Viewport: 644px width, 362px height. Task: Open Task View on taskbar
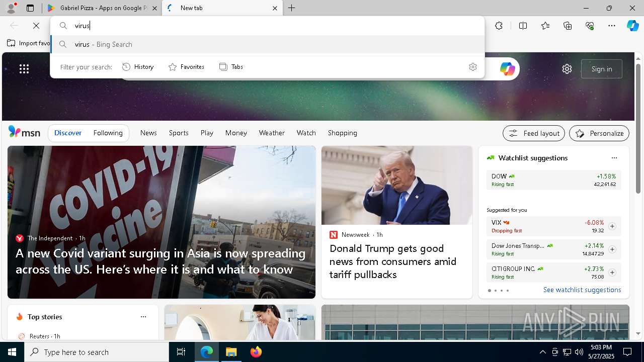181,352
